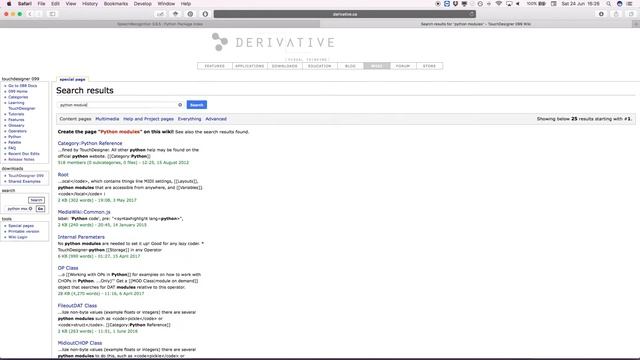Screen dimensions: 640x360
Task: Click the blue Search button
Action: click(x=197, y=105)
